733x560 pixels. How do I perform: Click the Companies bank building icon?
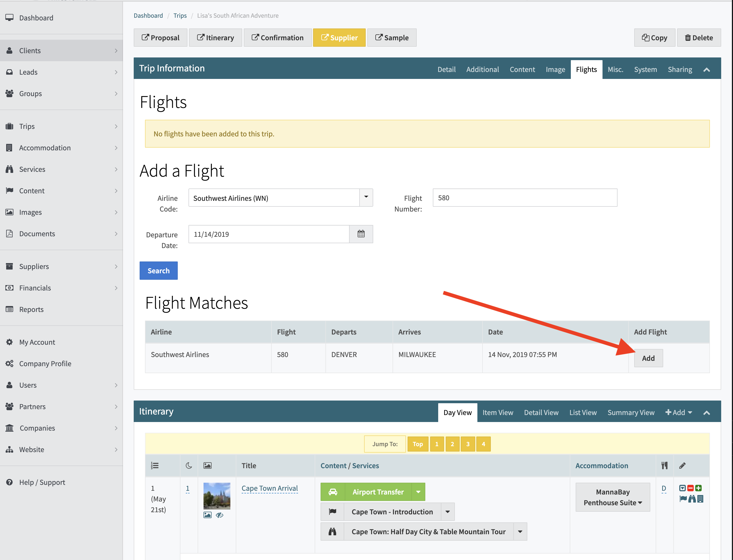pos(9,428)
